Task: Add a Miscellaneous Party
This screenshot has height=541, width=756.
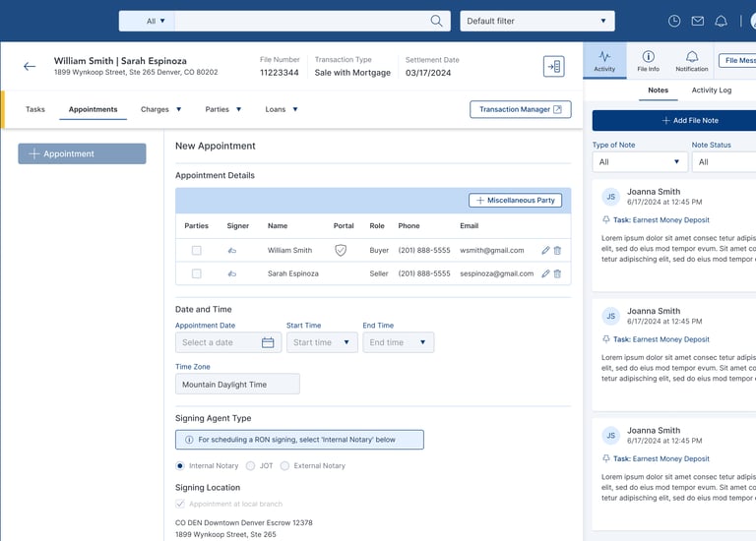Action: click(515, 201)
